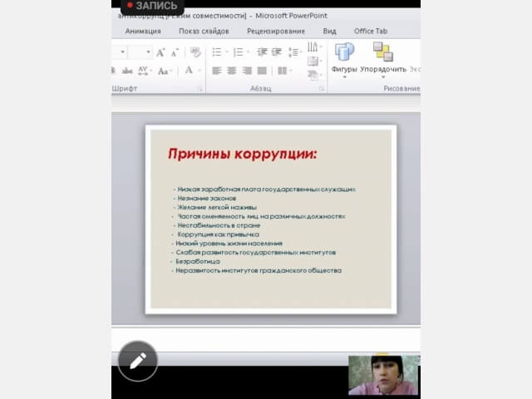
Task: Open the Line Spacing menu
Action: pyautogui.click(x=295, y=52)
